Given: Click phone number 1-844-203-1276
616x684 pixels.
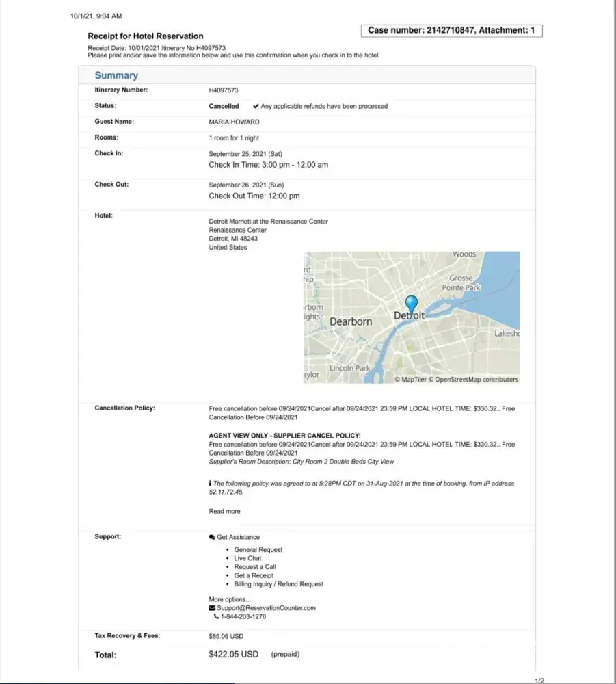Looking at the screenshot, I should [x=243, y=616].
